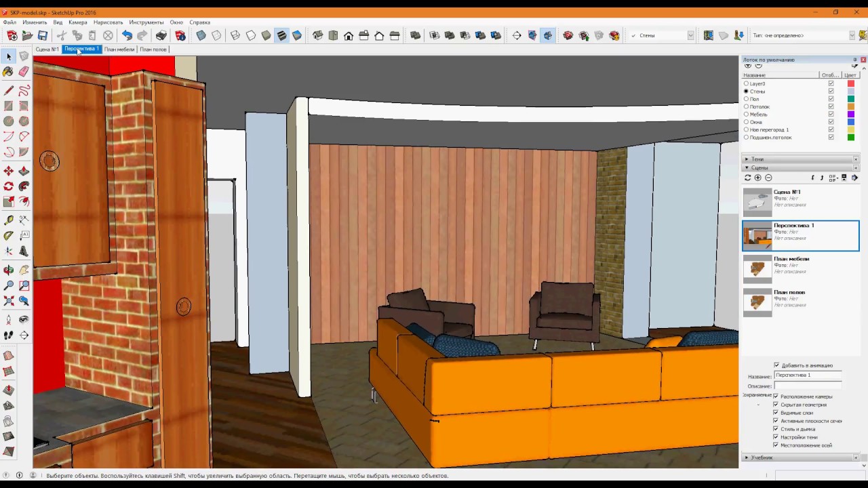Open the Файл menu
The height and width of the screenshot is (488, 868).
(x=9, y=22)
